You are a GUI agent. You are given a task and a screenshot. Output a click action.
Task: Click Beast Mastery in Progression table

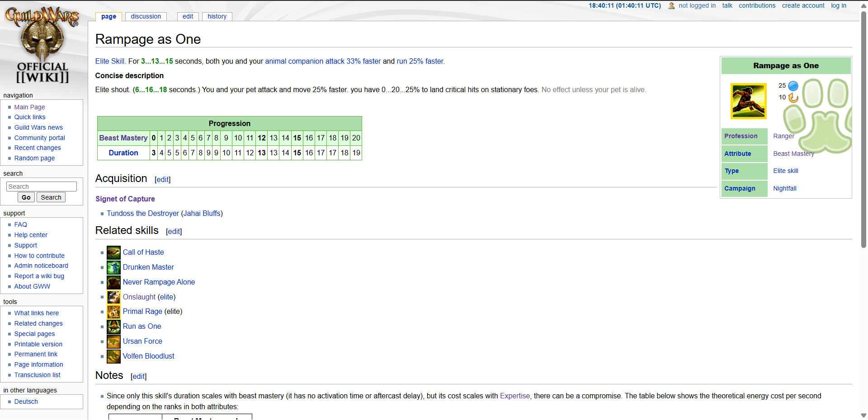pos(123,138)
